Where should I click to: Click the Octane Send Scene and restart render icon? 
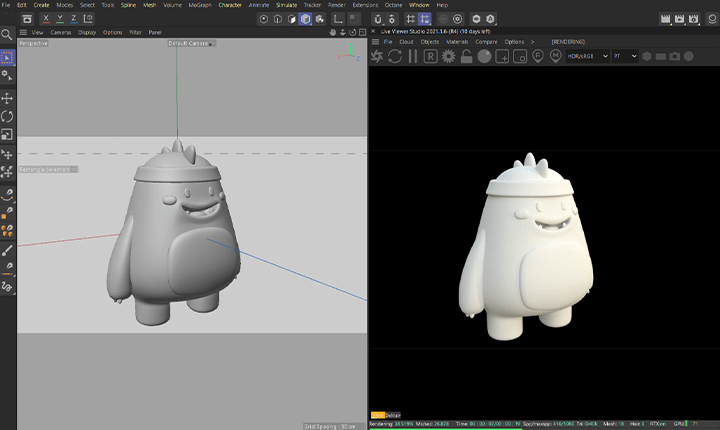[377, 57]
